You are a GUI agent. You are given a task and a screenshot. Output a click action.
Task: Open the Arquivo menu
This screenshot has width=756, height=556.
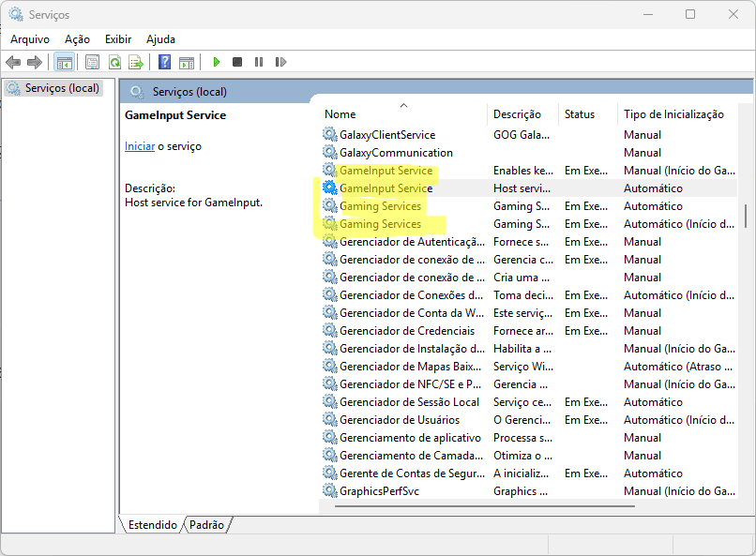coord(30,39)
